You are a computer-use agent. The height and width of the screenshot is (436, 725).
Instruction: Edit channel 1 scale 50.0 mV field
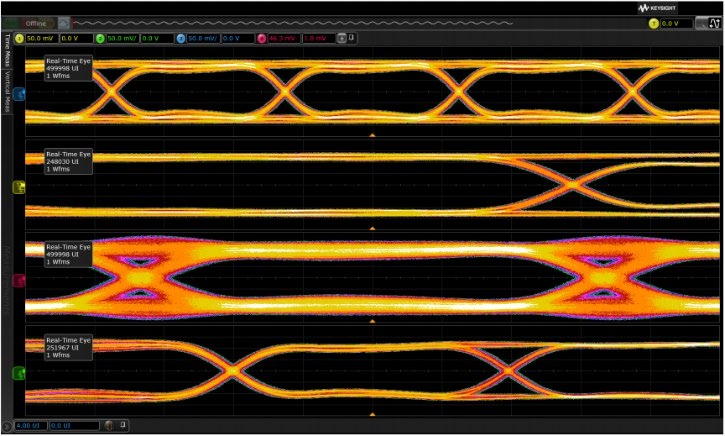click(42, 38)
